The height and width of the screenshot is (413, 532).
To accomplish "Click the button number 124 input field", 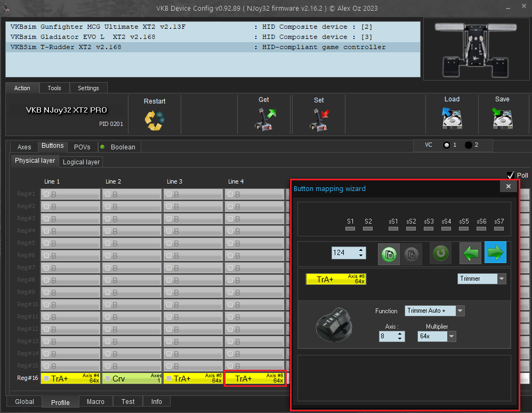I will coord(344,252).
